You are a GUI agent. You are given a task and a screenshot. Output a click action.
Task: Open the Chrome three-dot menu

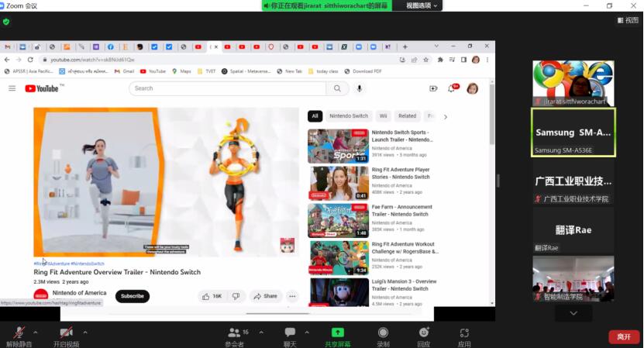487,60
